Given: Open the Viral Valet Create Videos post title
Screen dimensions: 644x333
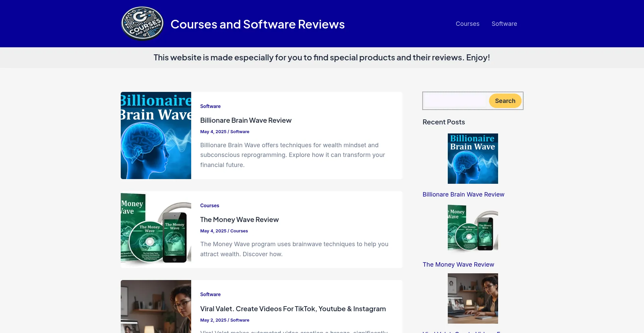Looking at the screenshot, I should point(293,309).
